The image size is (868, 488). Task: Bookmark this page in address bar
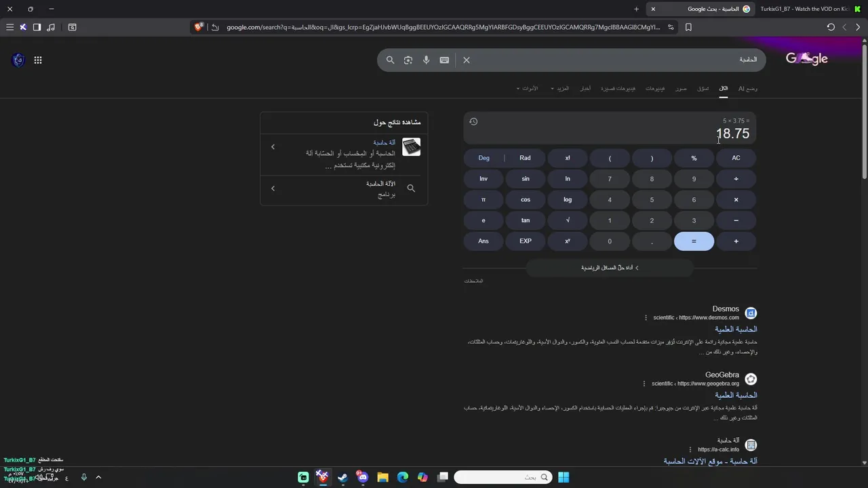coord(688,27)
